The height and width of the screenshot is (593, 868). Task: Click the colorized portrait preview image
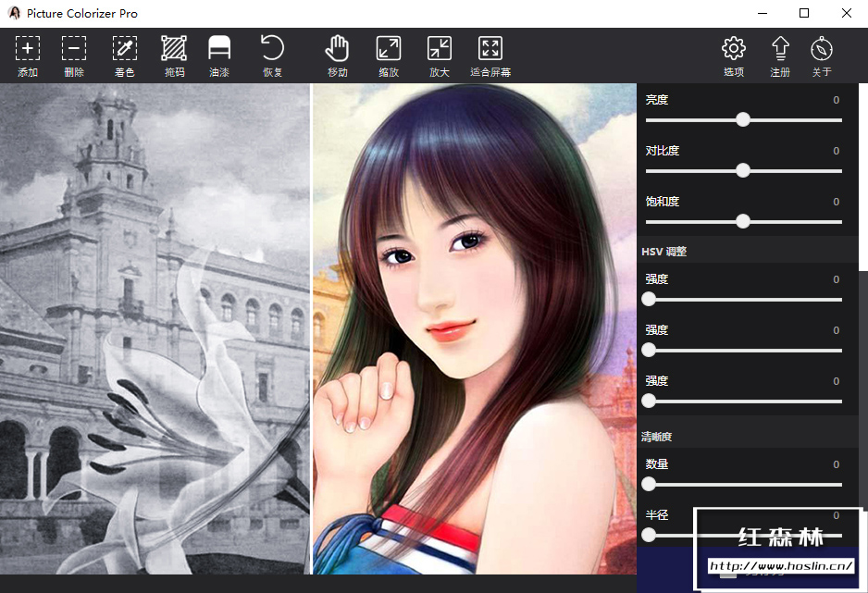coord(475,328)
